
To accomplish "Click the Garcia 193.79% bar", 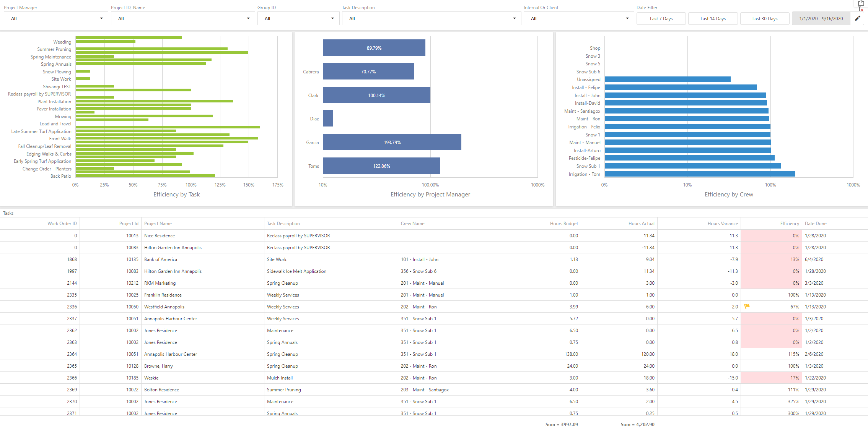I will click(392, 142).
